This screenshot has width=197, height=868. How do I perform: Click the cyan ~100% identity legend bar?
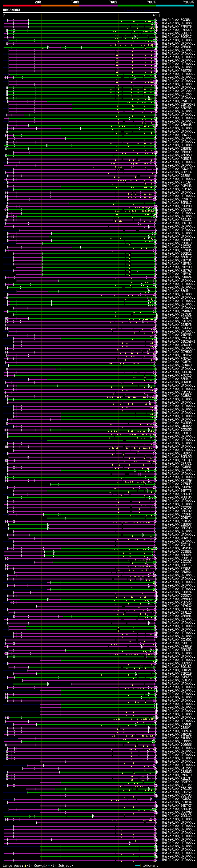pyautogui.click(x=175, y=6)
